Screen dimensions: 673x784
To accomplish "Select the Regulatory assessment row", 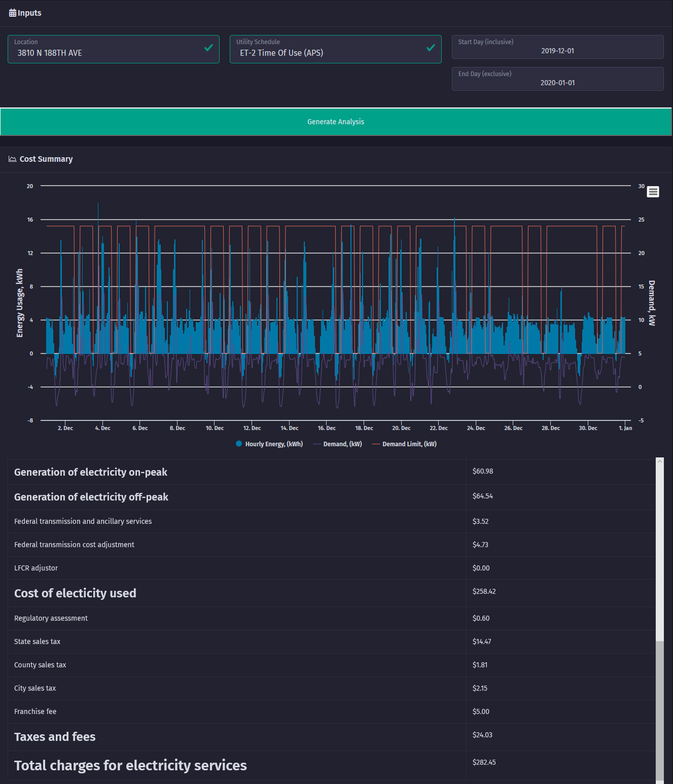I will pyautogui.click(x=332, y=618).
